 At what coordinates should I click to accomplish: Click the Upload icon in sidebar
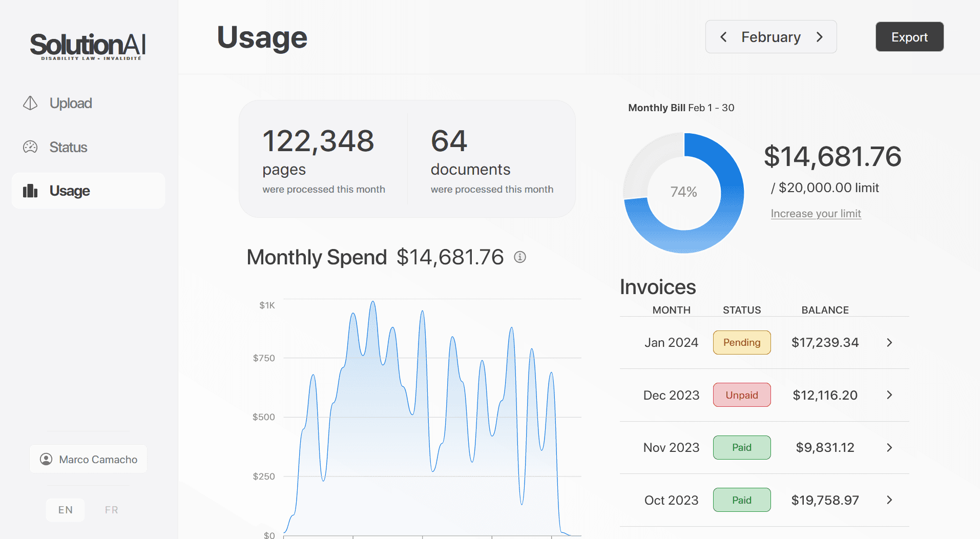(x=30, y=103)
